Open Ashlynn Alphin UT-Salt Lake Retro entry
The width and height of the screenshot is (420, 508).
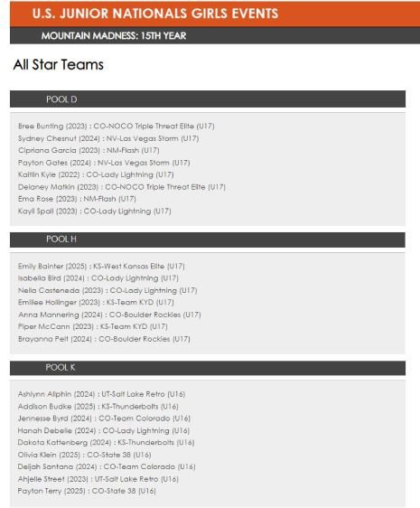(102, 394)
